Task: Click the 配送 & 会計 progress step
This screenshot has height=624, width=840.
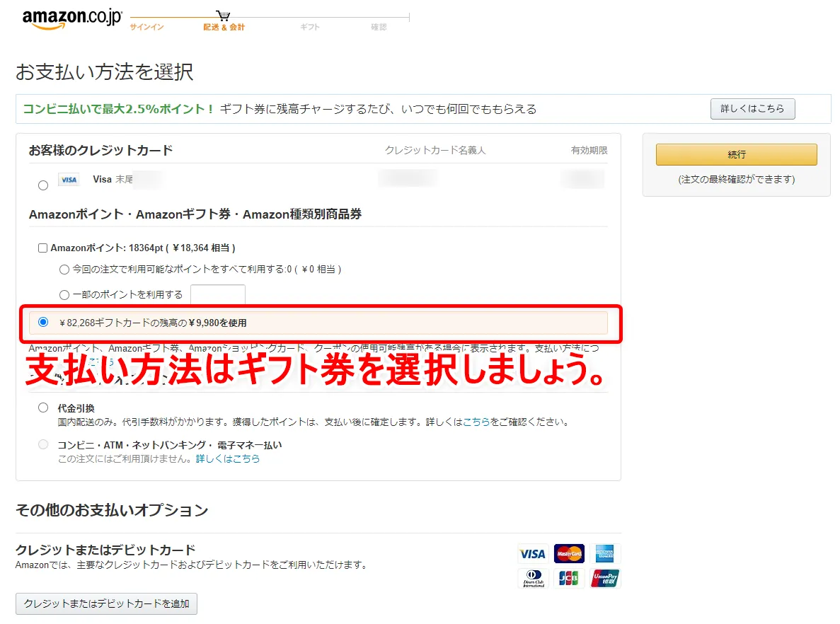Action: [224, 27]
